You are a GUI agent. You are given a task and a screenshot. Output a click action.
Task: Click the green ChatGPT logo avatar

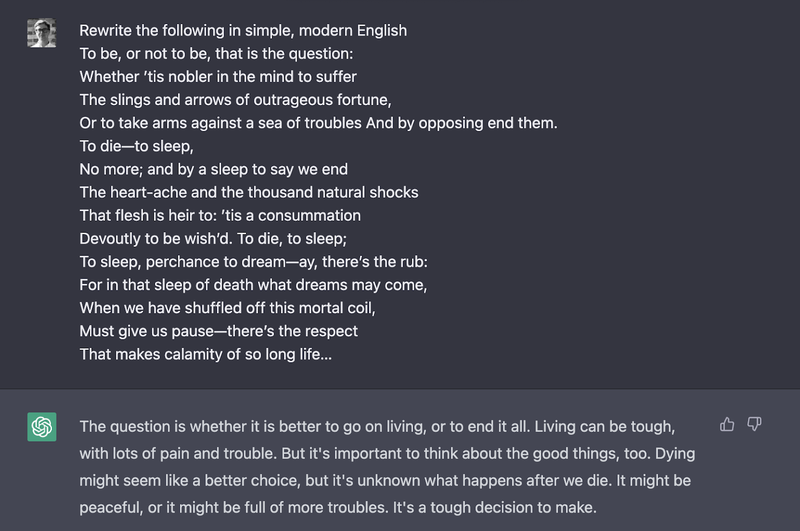[42, 426]
